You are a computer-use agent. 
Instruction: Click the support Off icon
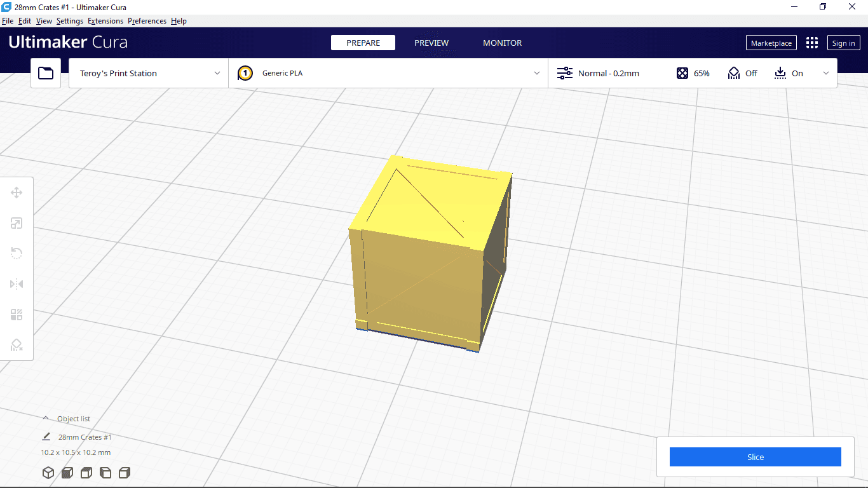734,73
